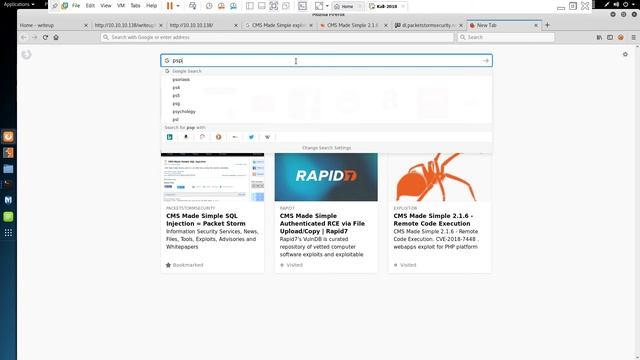Click the Firefox back arrow

[24, 37]
